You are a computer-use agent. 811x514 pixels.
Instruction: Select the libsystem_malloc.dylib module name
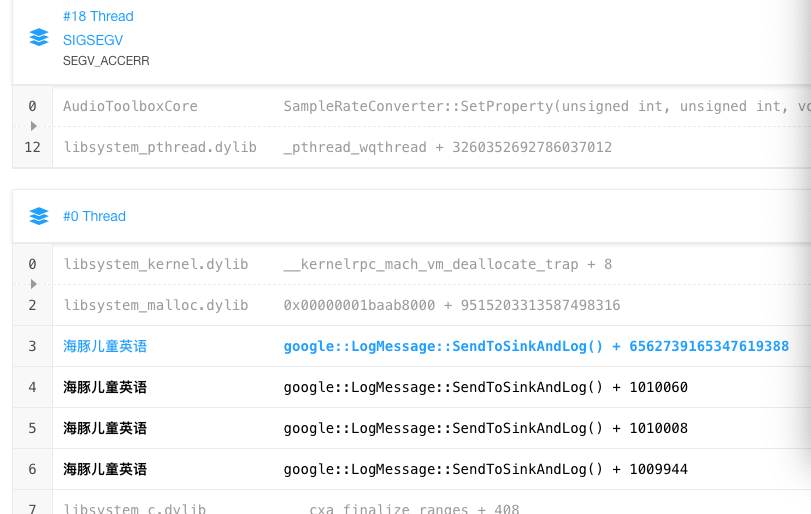pos(156,305)
